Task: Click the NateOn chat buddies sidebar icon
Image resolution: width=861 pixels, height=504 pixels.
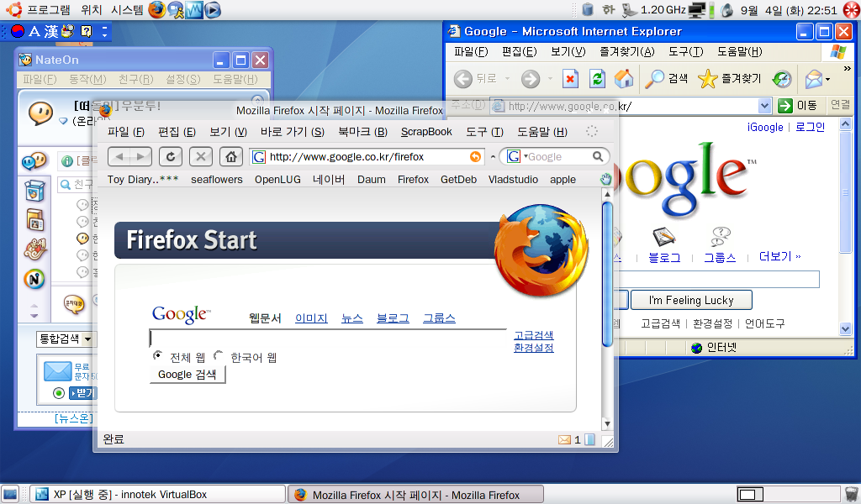Action: click(x=34, y=161)
